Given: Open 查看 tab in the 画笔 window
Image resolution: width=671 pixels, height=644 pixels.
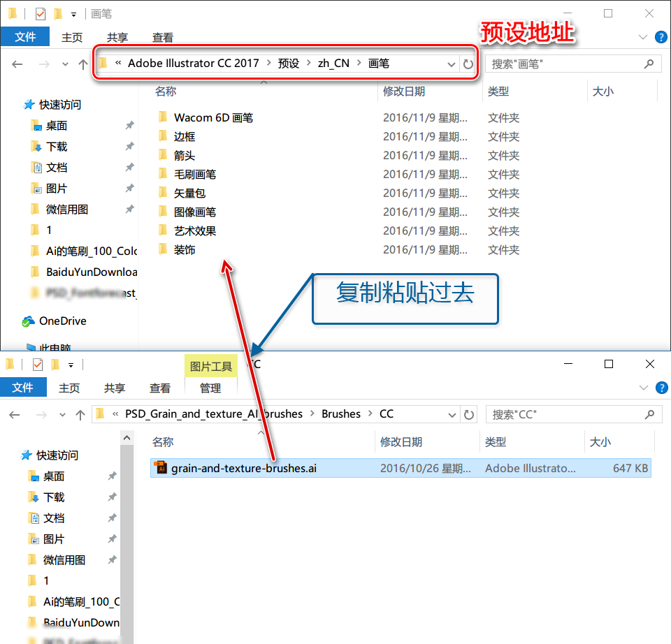Looking at the screenshot, I should (163, 38).
